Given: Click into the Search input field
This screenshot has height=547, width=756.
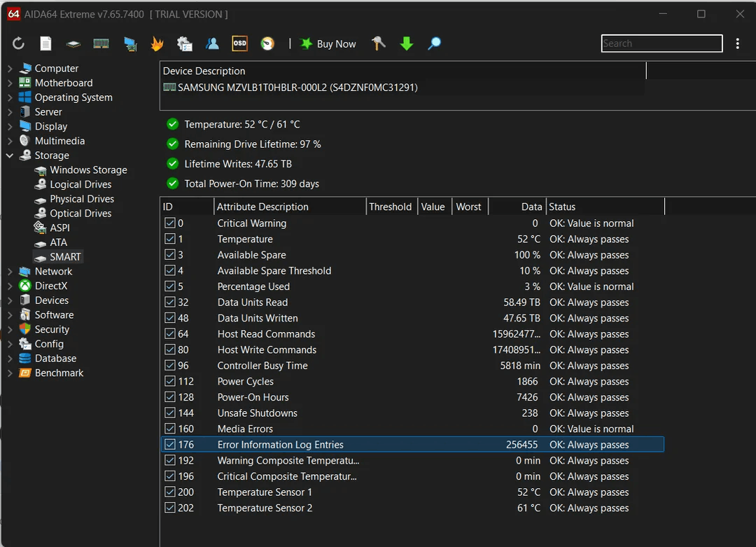Looking at the screenshot, I should (661, 43).
